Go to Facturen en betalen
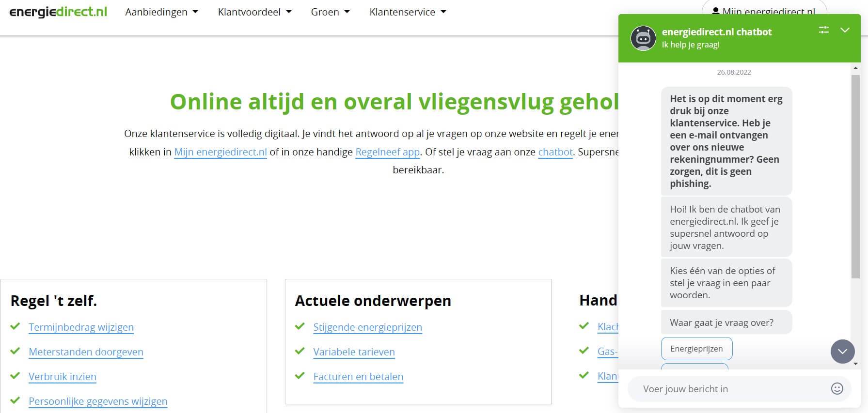 (x=358, y=377)
